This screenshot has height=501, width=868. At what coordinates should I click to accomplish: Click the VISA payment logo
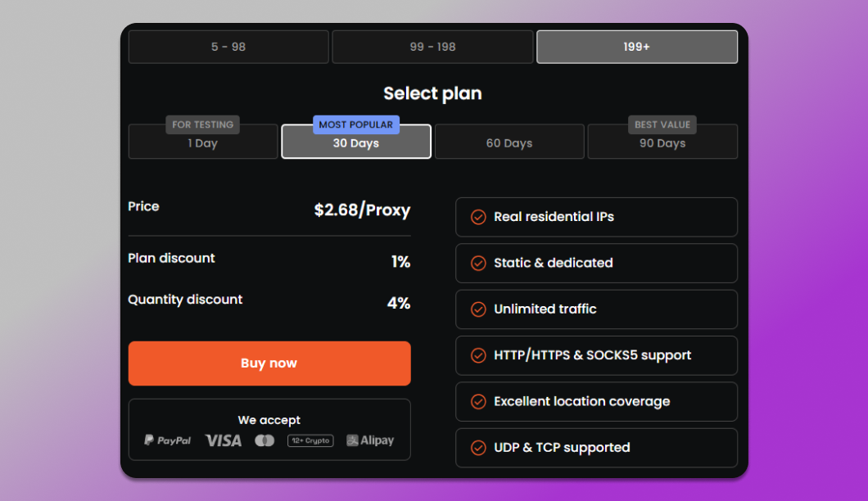click(x=223, y=440)
